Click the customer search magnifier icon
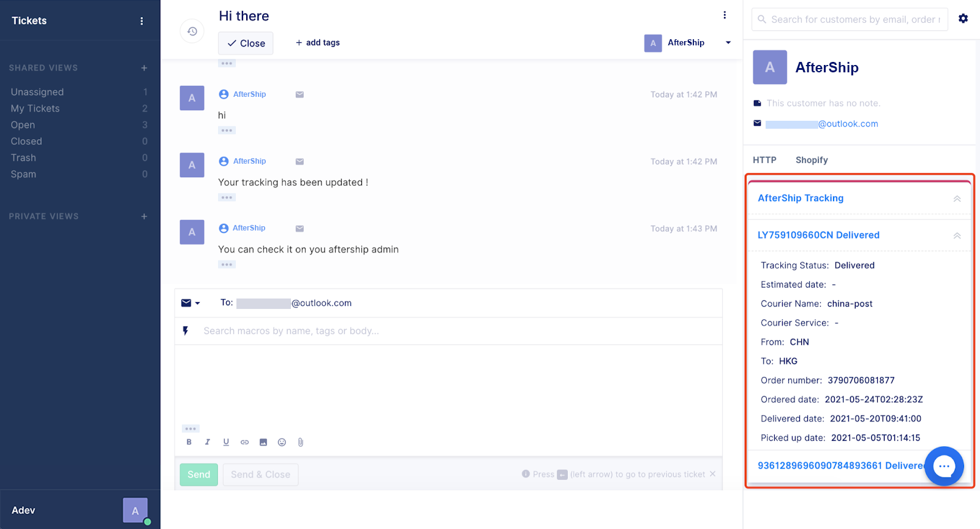The width and height of the screenshot is (980, 529). (762, 20)
